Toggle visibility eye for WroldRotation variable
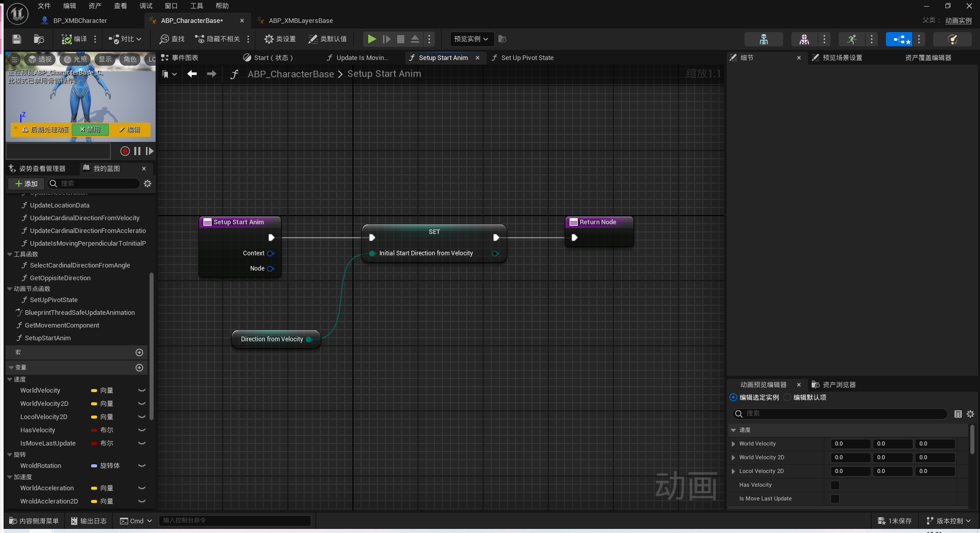The width and height of the screenshot is (980, 533). (x=142, y=466)
